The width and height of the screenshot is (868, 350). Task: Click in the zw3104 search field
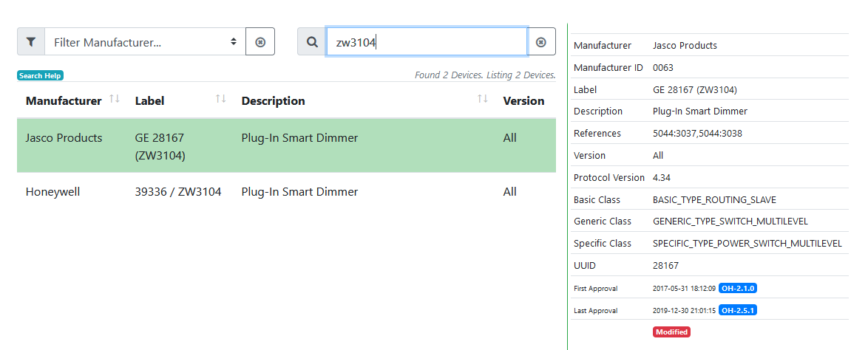click(427, 42)
